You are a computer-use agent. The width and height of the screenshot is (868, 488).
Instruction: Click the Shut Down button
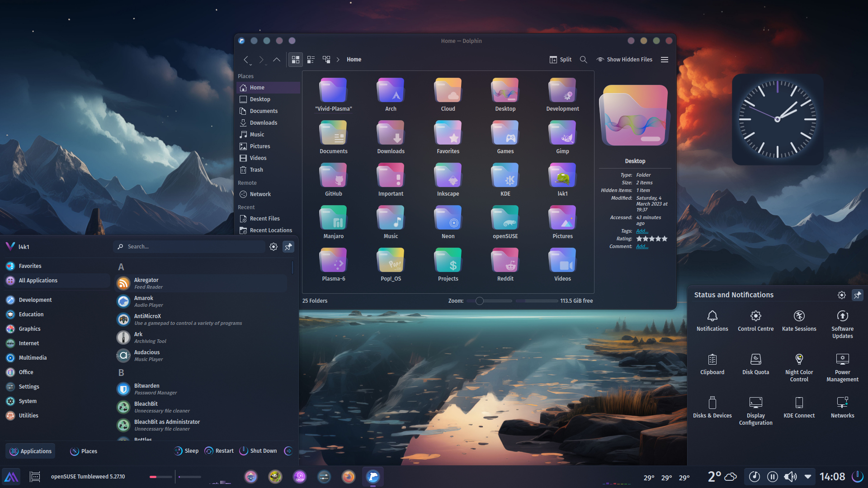click(x=258, y=451)
